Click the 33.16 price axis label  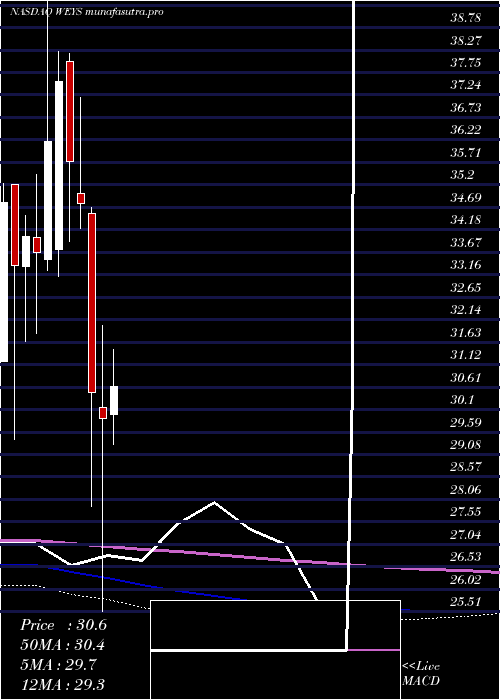[466, 265]
